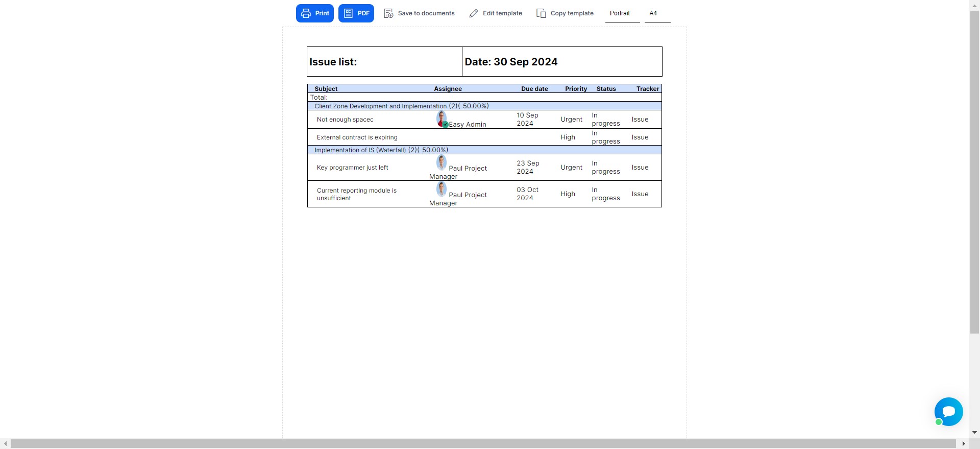Click the Due date column header
Viewport: 980px width, 449px height.
click(534, 89)
